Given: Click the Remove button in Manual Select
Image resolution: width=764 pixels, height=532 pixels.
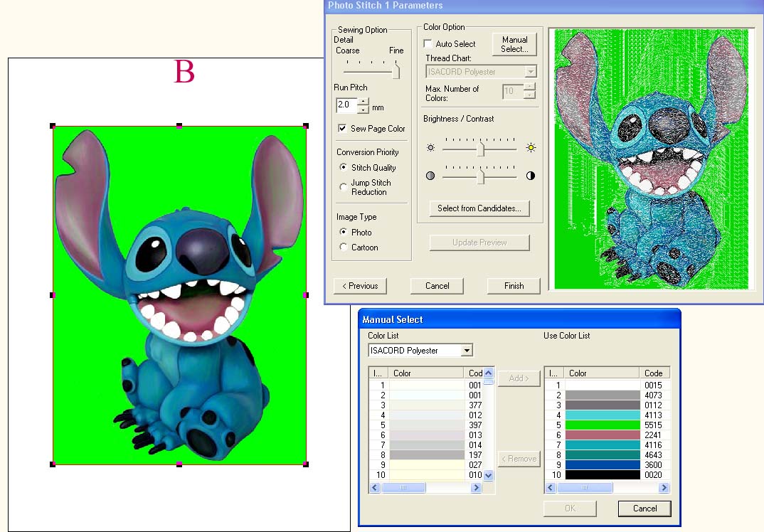Looking at the screenshot, I should [x=519, y=459].
